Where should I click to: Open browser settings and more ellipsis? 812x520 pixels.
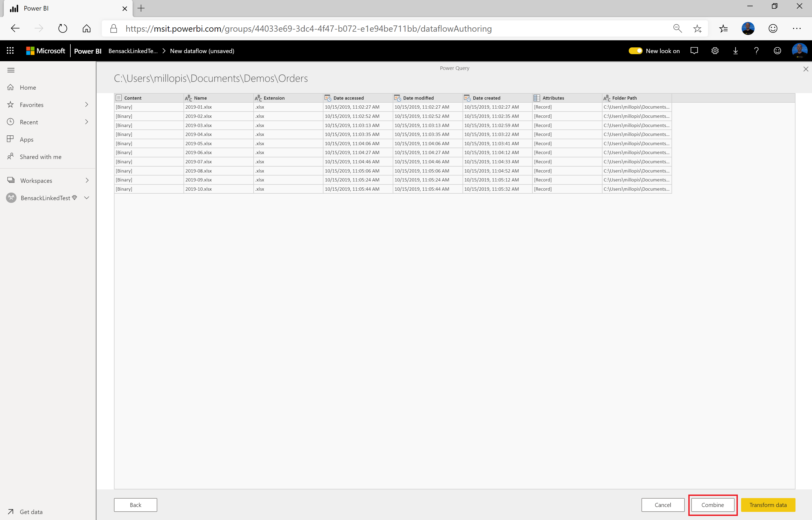click(797, 28)
